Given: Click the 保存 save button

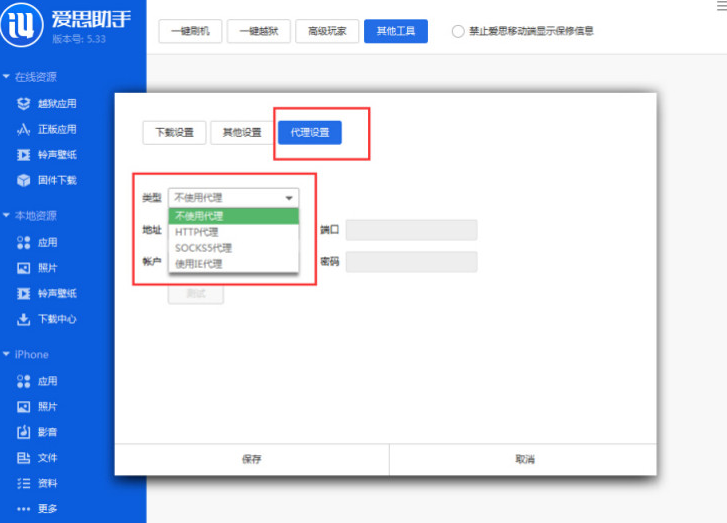Looking at the screenshot, I should [x=252, y=459].
